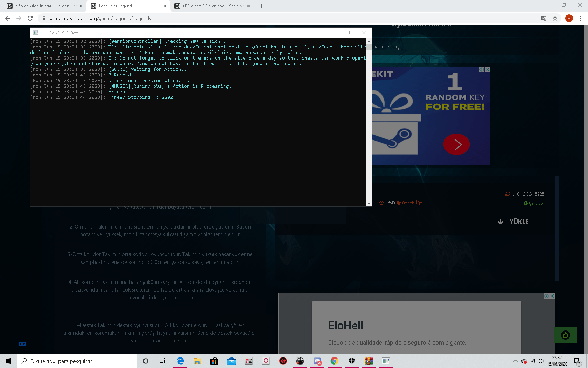Open the Mail app from taskbar

click(232, 361)
